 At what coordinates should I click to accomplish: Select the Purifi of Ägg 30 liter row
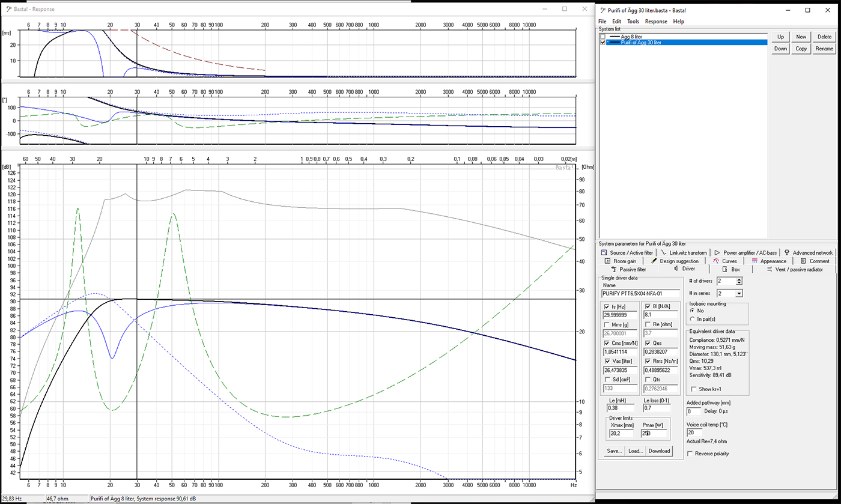click(x=684, y=43)
